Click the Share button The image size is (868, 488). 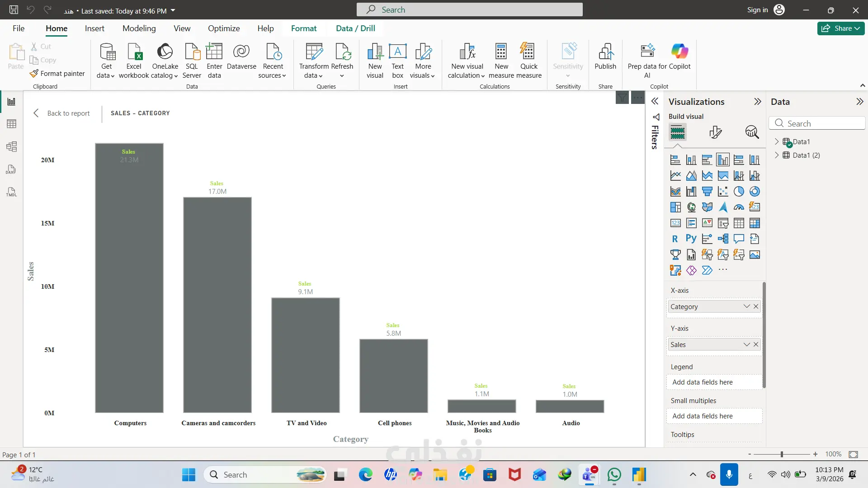(x=840, y=28)
